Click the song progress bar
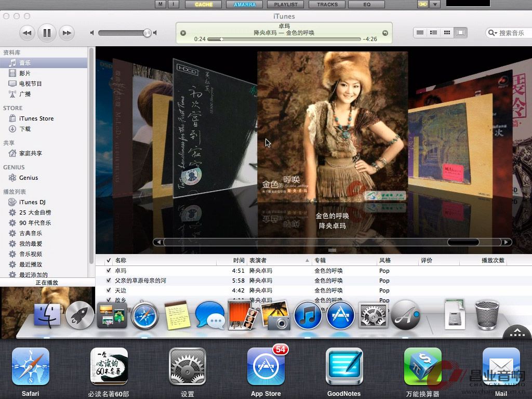The width and height of the screenshot is (532, 399). (x=284, y=39)
